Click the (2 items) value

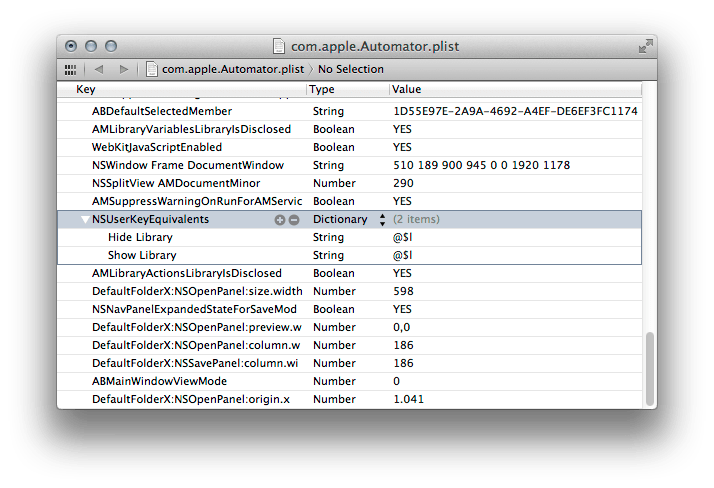point(416,219)
